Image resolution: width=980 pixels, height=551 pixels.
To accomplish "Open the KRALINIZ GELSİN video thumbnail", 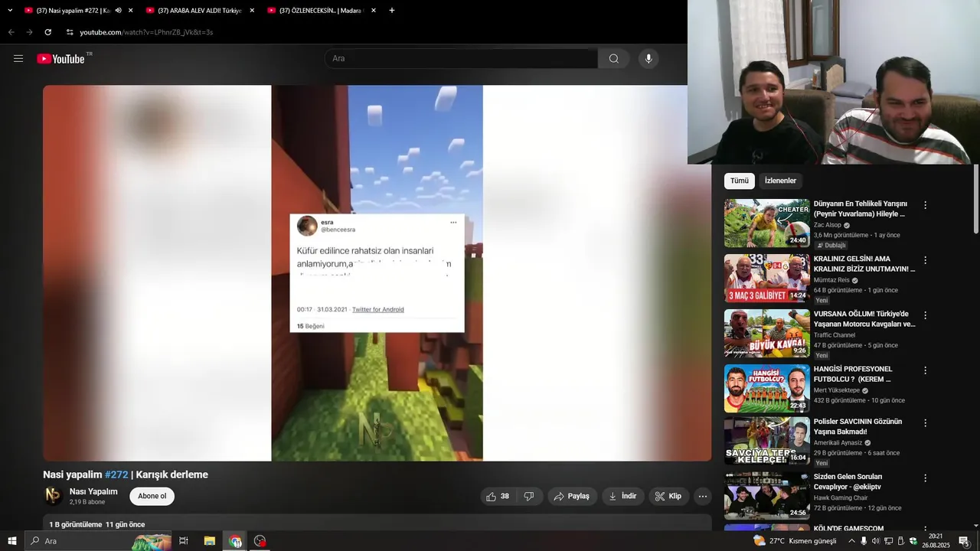I will (767, 279).
